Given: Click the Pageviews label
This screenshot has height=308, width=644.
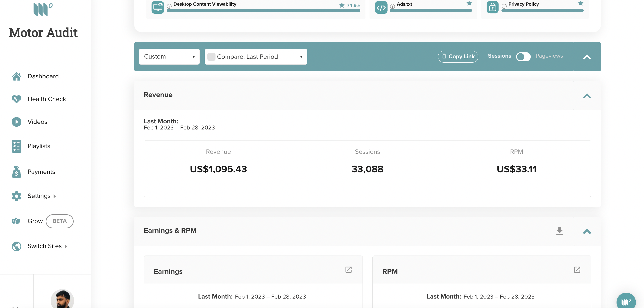Looking at the screenshot, I should tap(549, 56).
